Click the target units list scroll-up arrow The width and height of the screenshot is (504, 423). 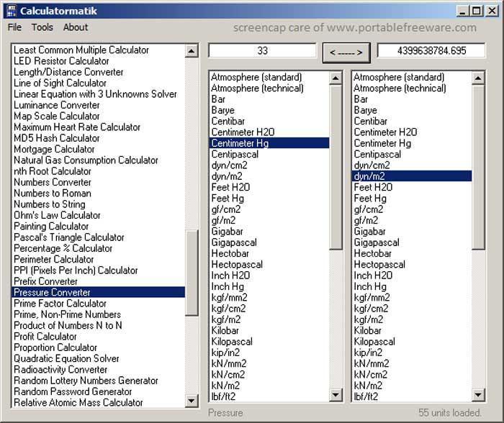point(478,78)
